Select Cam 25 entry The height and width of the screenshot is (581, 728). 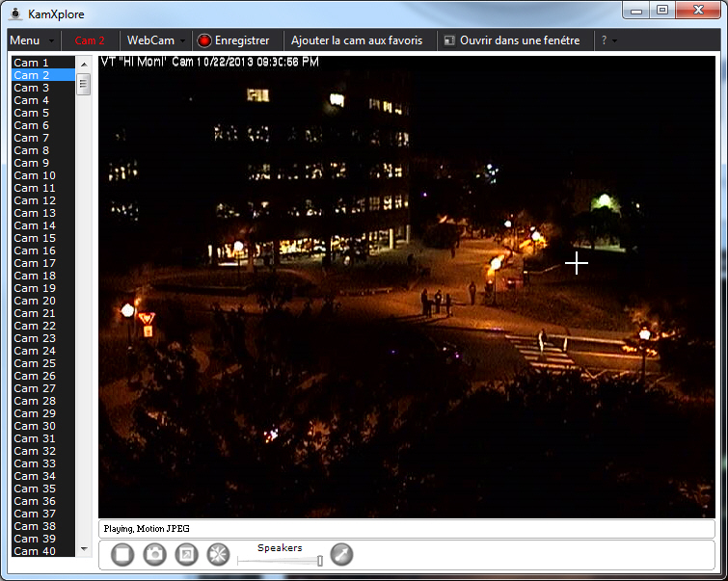pyautogui.click(x=43, y=363)
